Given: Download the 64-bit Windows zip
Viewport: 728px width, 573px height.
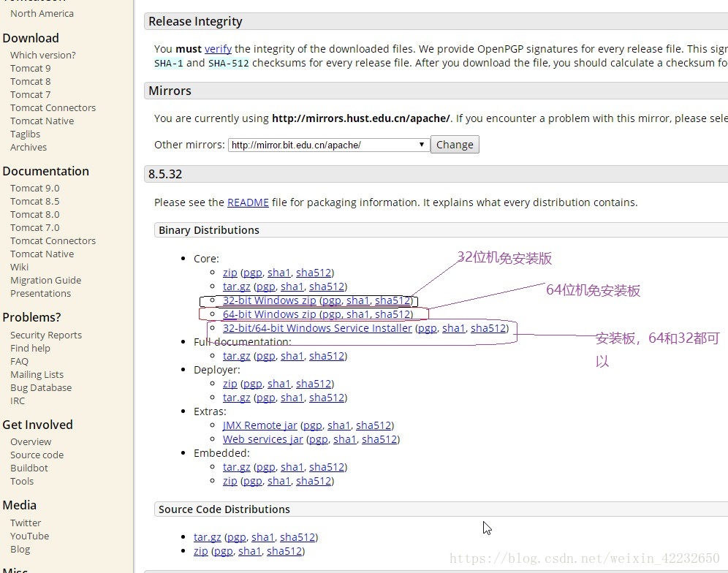Looking at the screenshot, I should point(269,314).
